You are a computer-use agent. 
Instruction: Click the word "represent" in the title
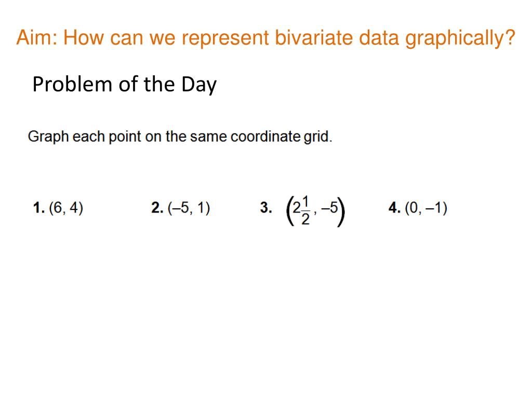click(x=224, y=38)
